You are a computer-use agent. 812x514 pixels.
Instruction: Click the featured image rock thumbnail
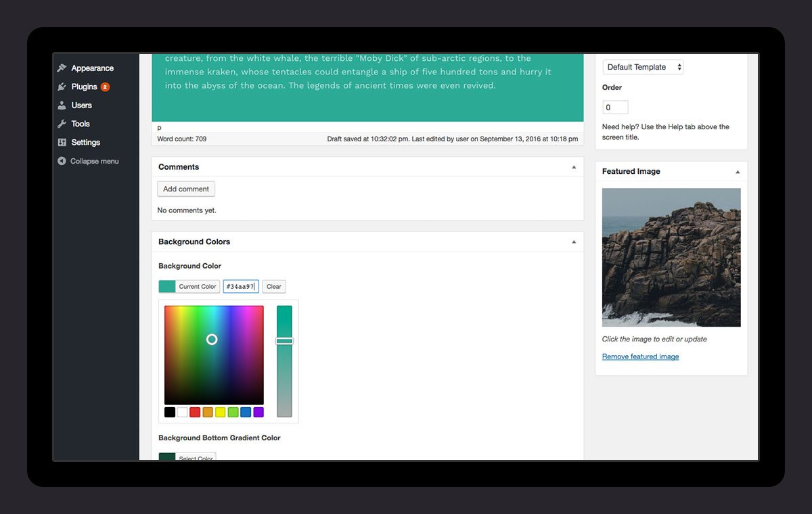[671, 257]
